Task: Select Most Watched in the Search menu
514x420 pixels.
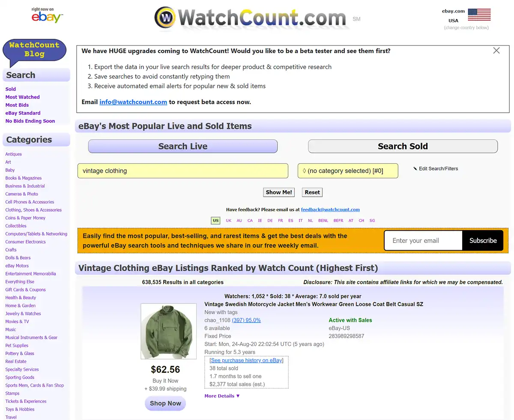Action: pyautogui.click(x=22, y=97)
